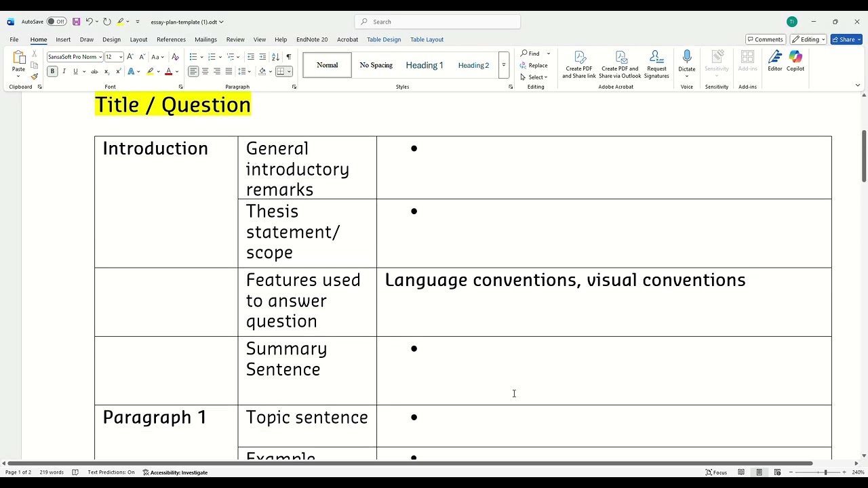Click Find in Editing group
The height and width of the screenshot is (488, 868).
[x=530, y=54]
